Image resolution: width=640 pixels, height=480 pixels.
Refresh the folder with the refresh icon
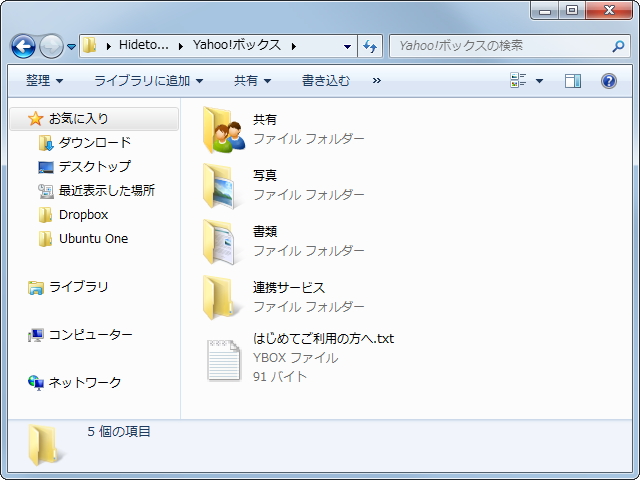point(370,46)
